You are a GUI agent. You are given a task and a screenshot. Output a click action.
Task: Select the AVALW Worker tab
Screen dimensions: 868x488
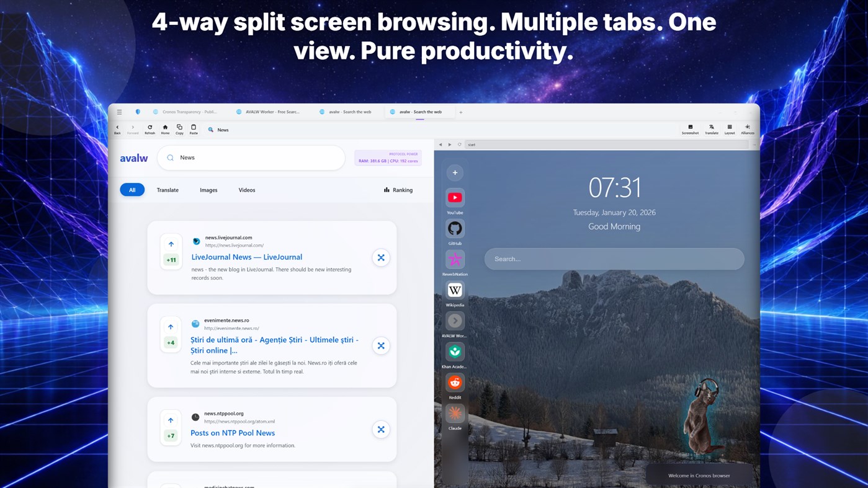coord(271,111)
